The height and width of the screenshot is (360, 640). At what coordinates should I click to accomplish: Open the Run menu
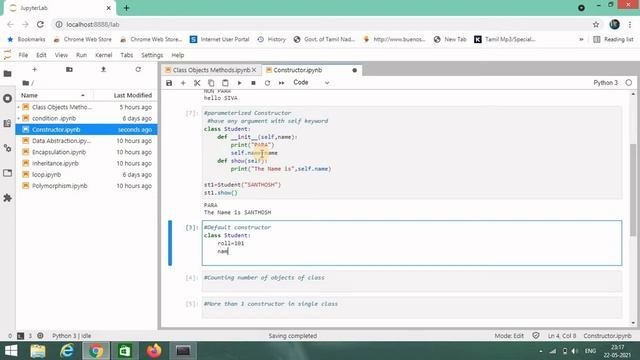point(81,55)
